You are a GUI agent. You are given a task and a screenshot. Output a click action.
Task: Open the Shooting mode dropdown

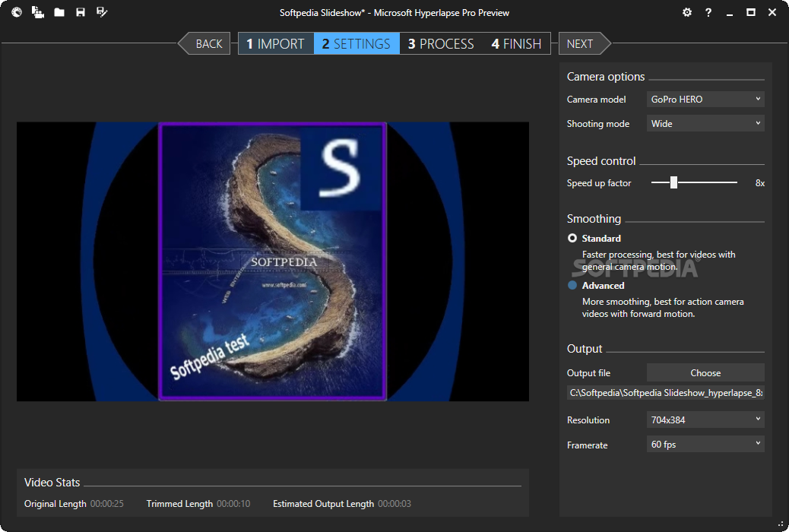click(x=705, y=123)
